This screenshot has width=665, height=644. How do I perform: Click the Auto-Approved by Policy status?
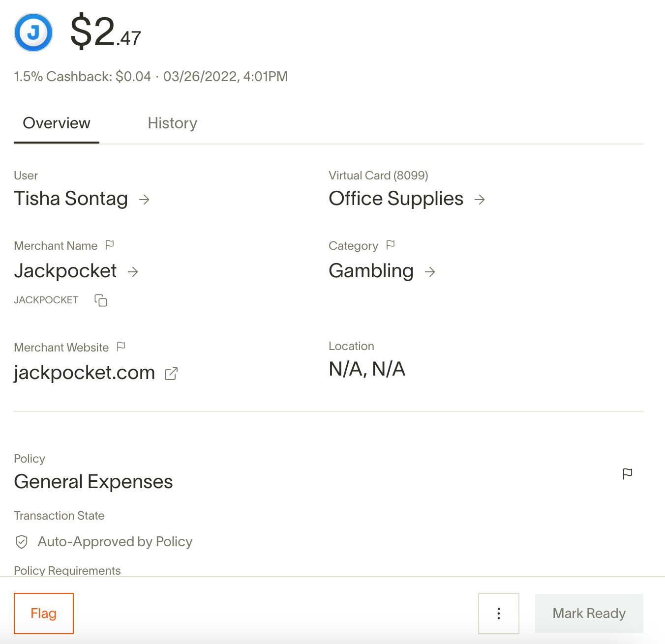115,542
